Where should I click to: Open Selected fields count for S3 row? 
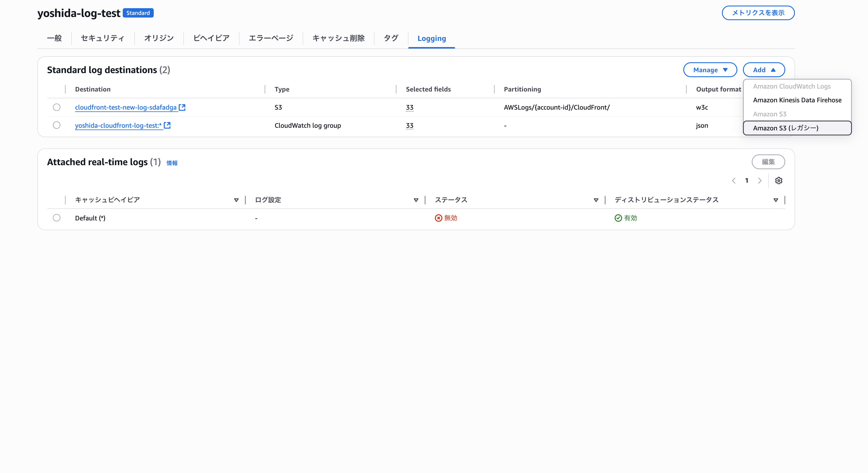[x=409, y=108]
